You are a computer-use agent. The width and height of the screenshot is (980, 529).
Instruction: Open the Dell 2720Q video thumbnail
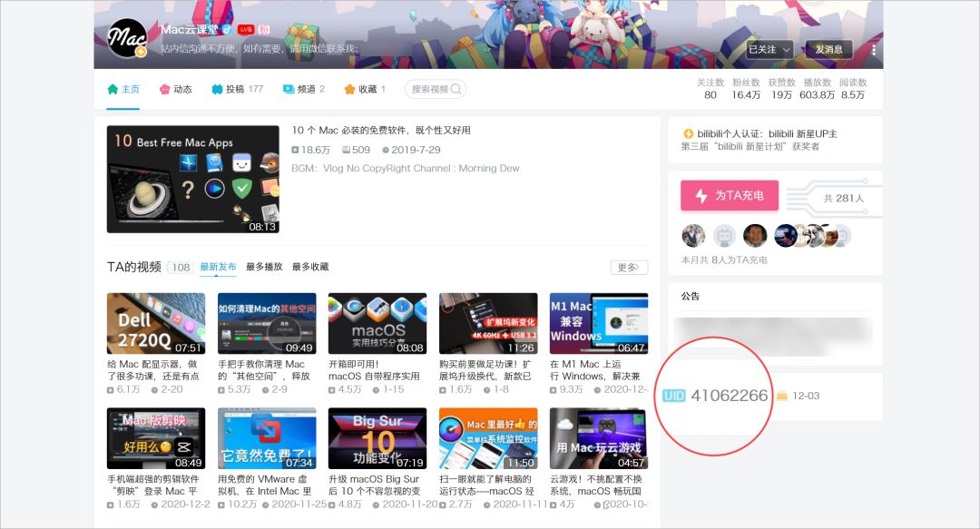(156, 323)
